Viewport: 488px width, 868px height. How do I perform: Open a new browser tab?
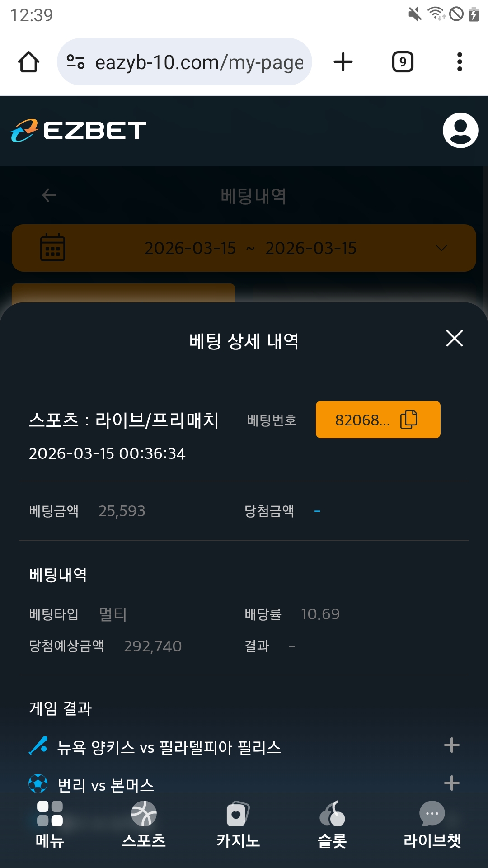(x=343, y=62)
